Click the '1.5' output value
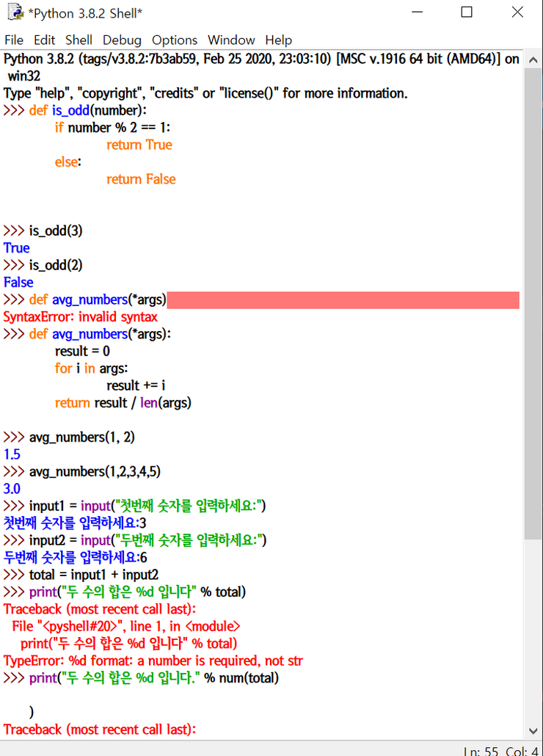Image resolution: width=543 pixels, height=756 pixels. [x=12, y=454]
